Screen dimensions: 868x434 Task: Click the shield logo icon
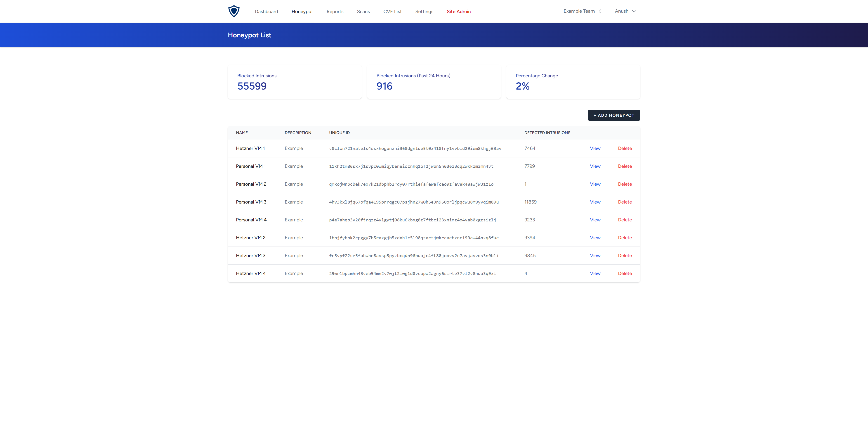[234, 11]
